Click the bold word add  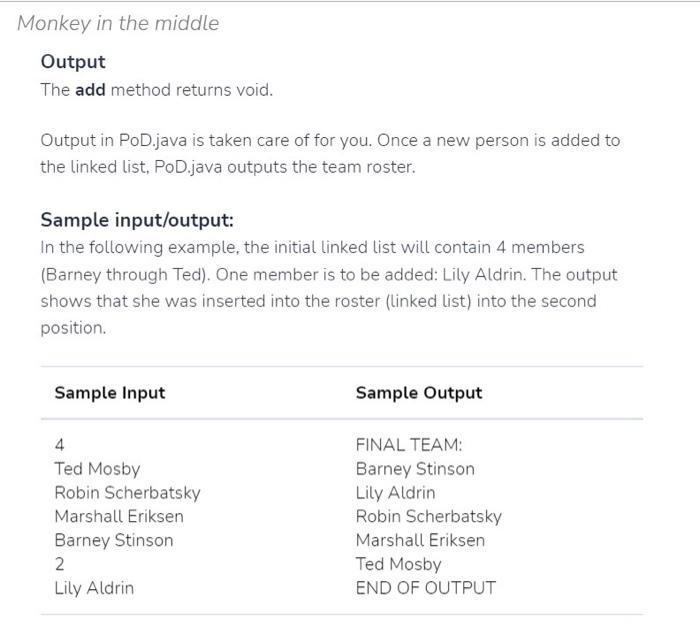[x=91, y=90]
